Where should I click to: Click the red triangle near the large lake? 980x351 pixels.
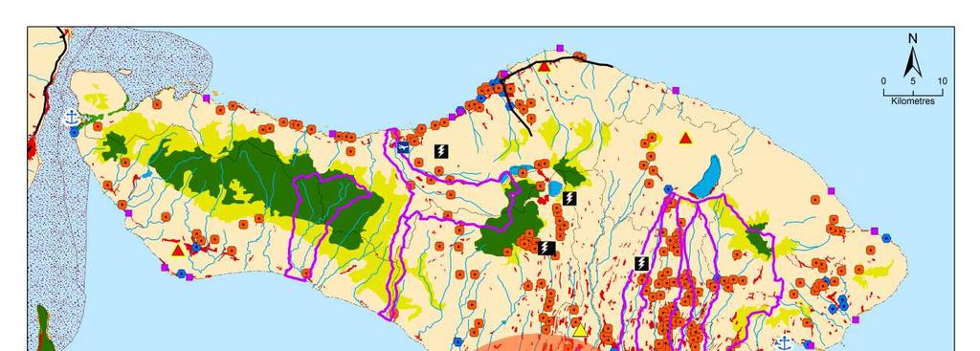(x=685, y=138)
